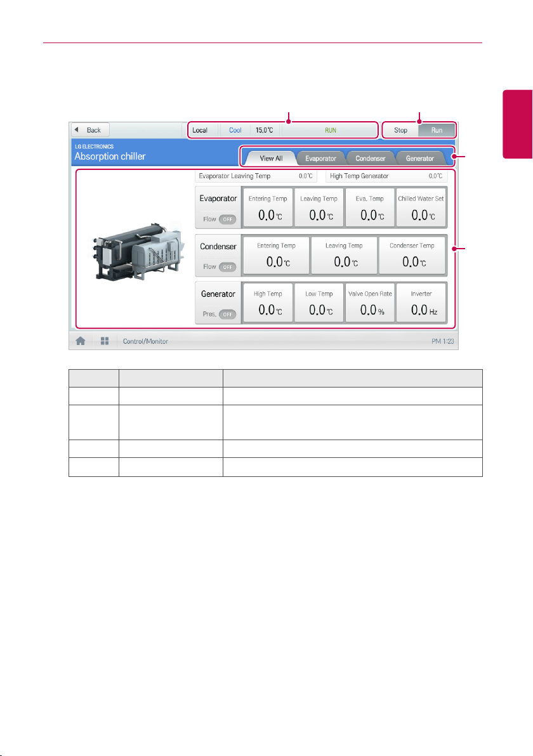Click the Control/Monitor breadcrumb label

tap(145, 341)
